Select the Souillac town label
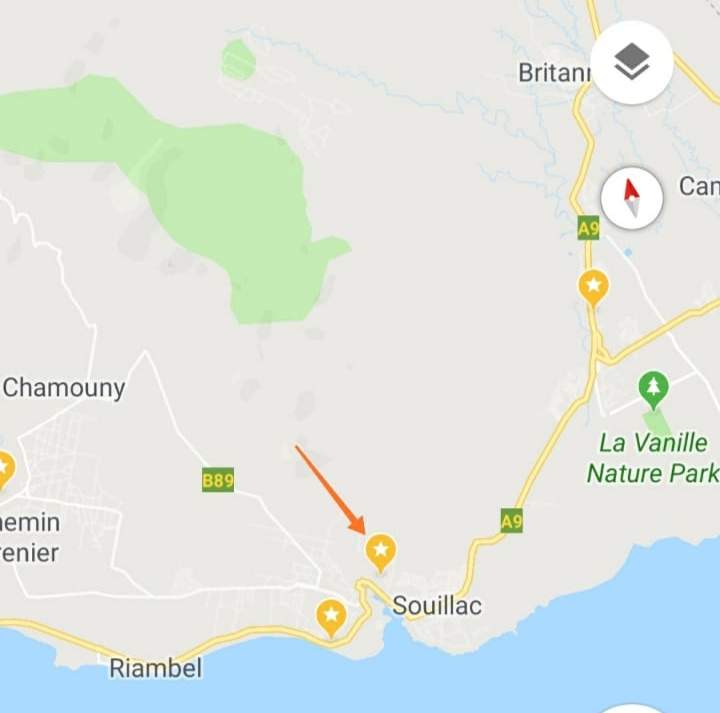 pos(437,605)
